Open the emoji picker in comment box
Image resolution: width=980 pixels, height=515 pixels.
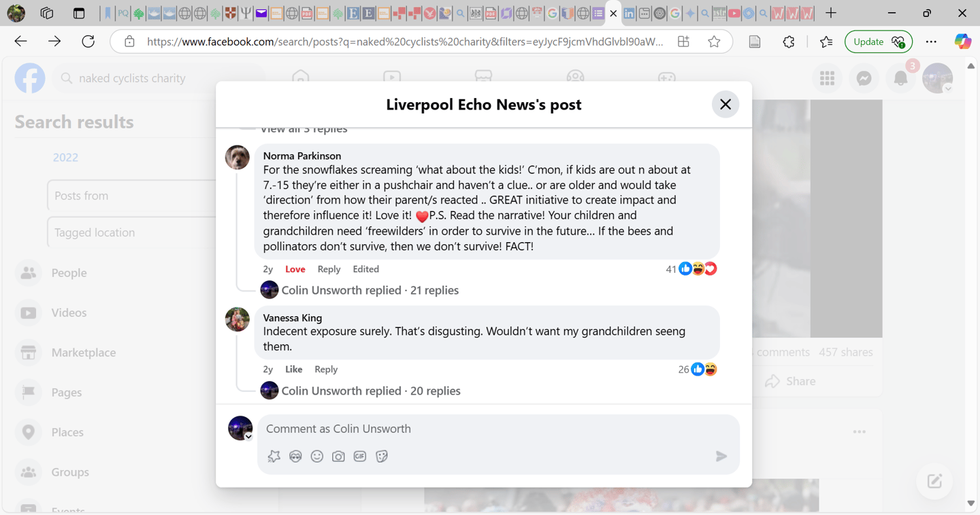[317, 456]
